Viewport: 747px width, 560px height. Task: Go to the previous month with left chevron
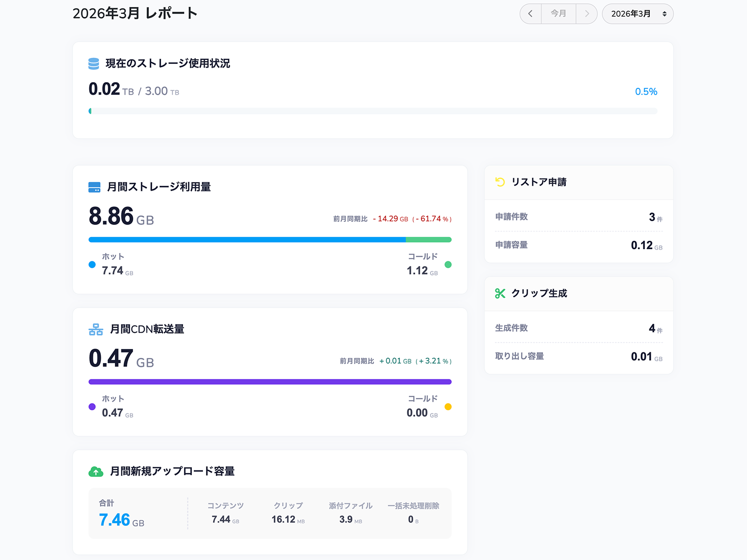tap(530, 14)
